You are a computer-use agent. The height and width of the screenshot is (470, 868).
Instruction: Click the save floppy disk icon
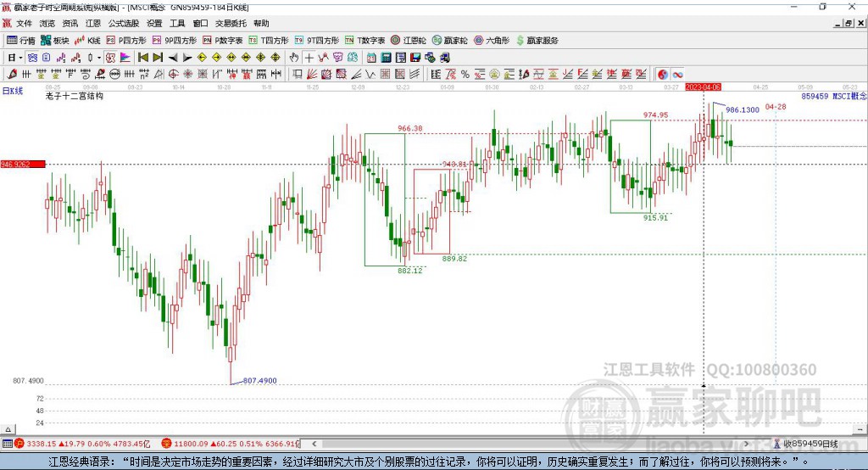415,58
